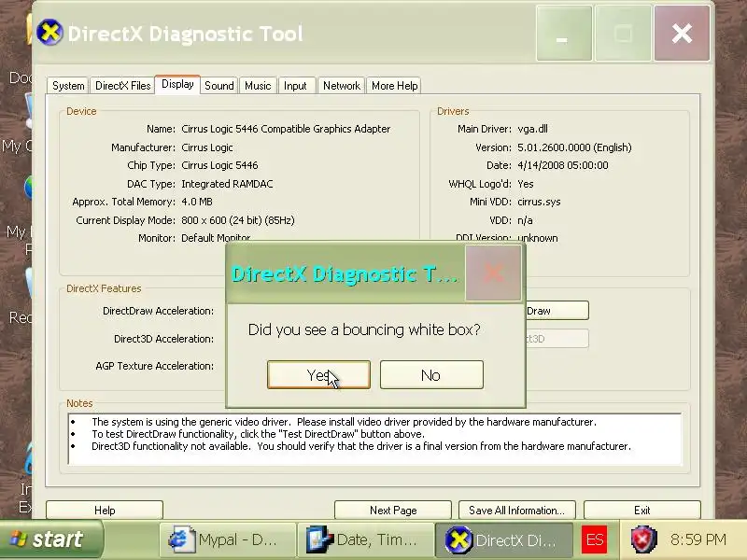Select the 5.01.2600.0000 (English) version text
The image size is (747, 560).
coord(574,147)
